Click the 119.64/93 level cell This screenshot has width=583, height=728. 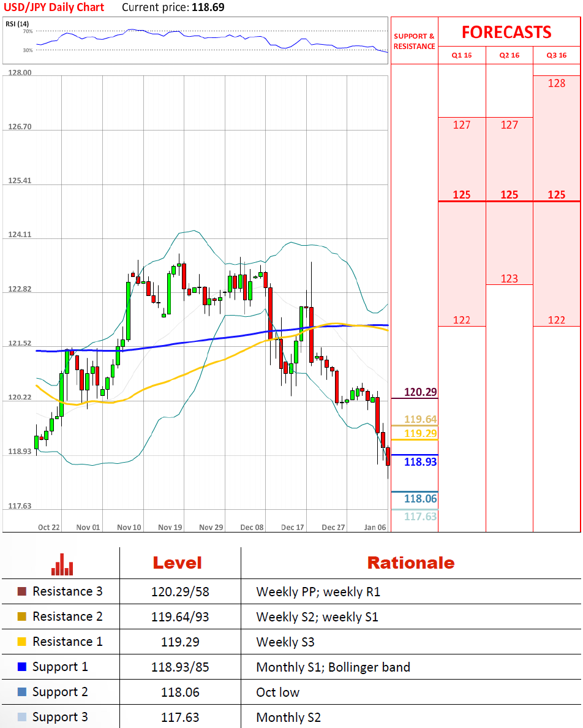tap(180, 617)
